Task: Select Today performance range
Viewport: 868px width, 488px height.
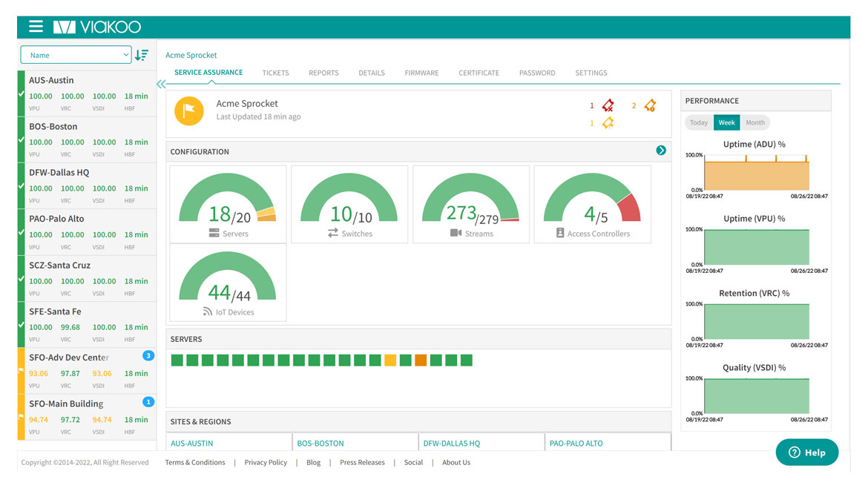Action: (x=698, y=122)
